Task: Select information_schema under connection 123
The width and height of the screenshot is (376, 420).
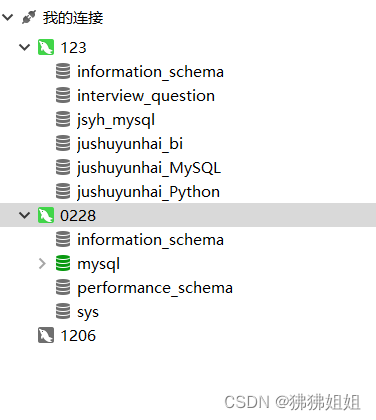Action: click(x=150, y=72)
